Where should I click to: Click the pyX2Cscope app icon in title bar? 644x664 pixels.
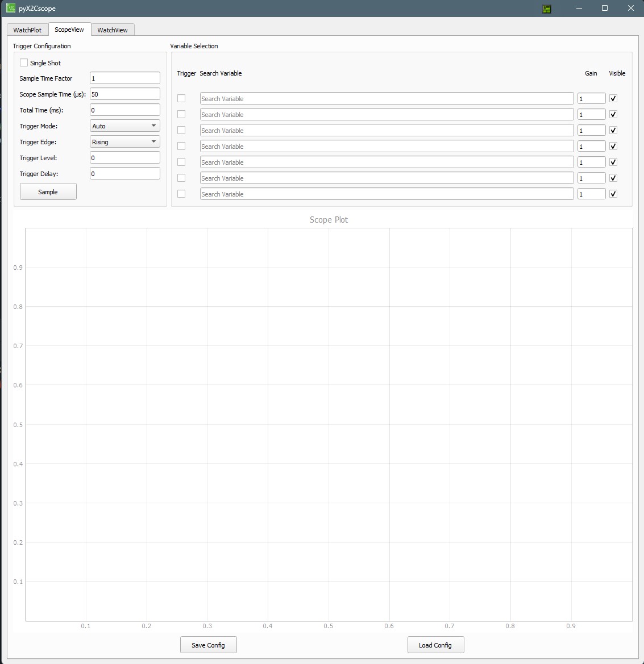pyautogui.click(x=11, y=8)
